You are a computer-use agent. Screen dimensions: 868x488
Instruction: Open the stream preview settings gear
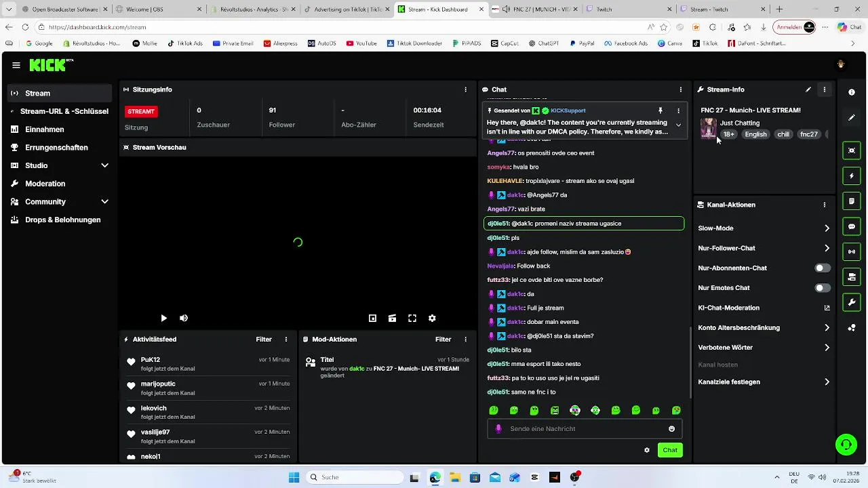click(432, 318)
